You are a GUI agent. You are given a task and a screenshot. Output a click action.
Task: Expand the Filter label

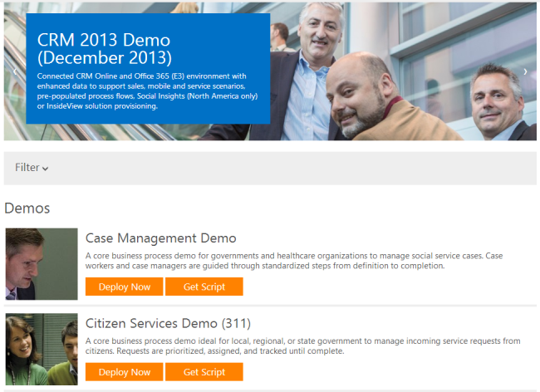[27, 168]
